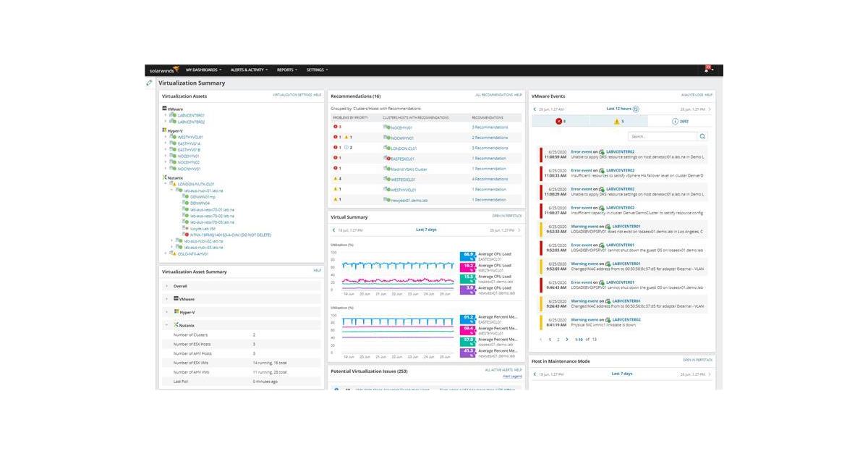
Task: Select DENWIN04 tree item
Action: pos(200,203)
